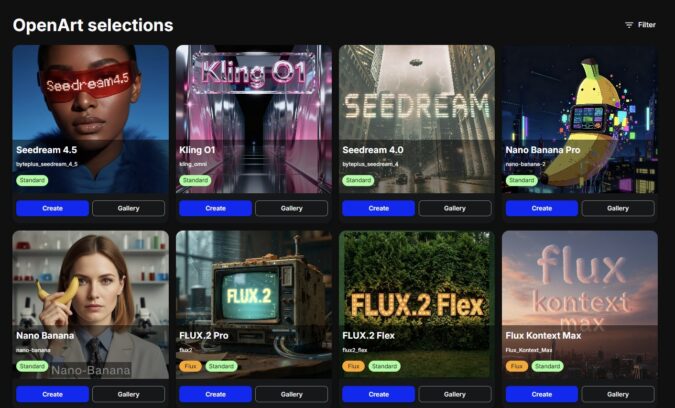Open the Nano Banana Pro thumbnail image
Viewport: 675px width, 408px height.
580,119
